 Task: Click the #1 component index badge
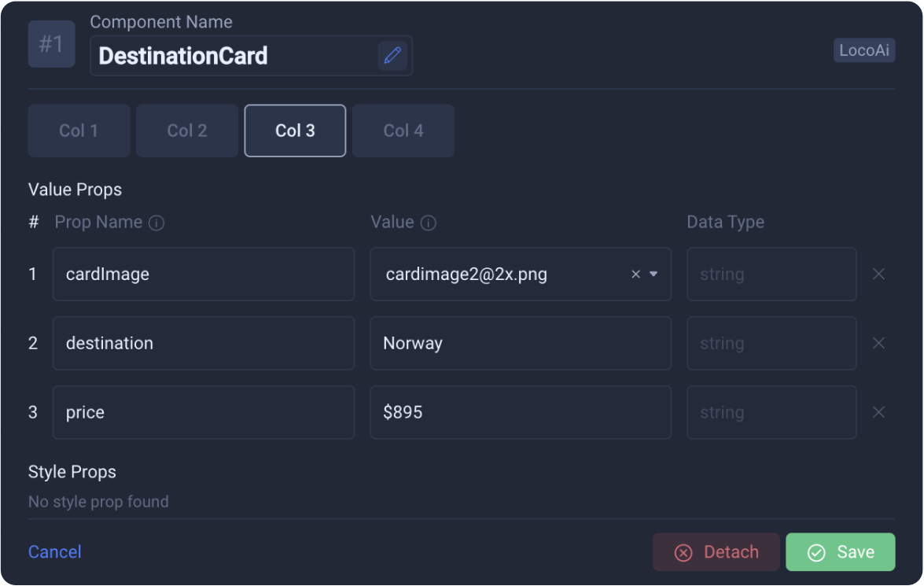(51, 44)
